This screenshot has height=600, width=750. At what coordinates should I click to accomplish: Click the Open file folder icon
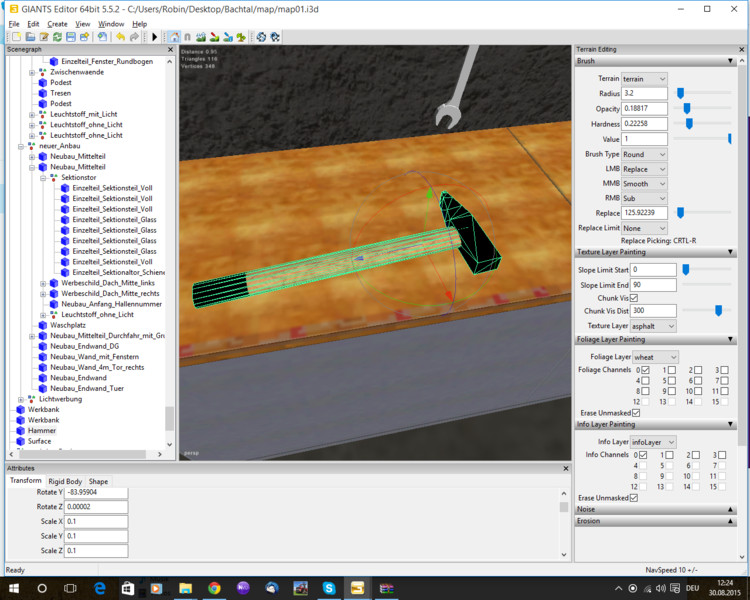tap(29, 37)
